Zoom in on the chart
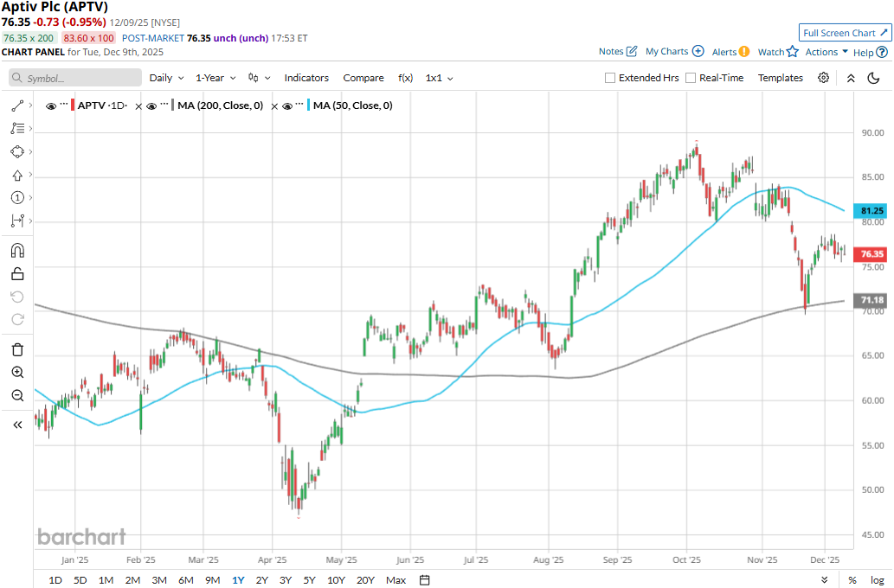 (x=17, y=372)
